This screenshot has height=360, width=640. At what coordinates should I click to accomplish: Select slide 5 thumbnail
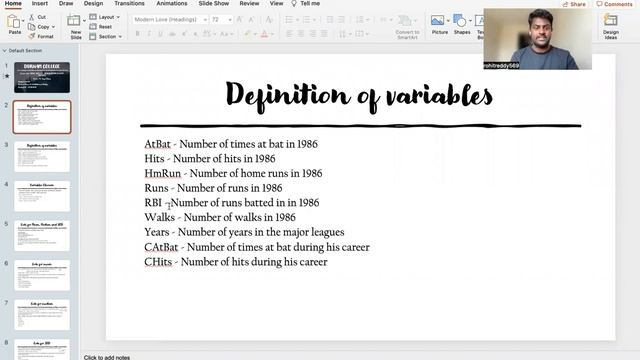point(42,236)
